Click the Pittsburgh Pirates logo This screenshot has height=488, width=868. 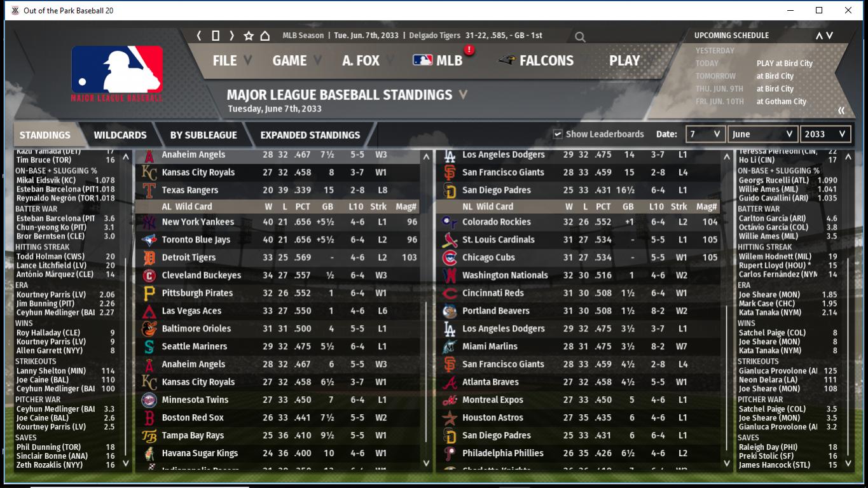click(149, 293)
